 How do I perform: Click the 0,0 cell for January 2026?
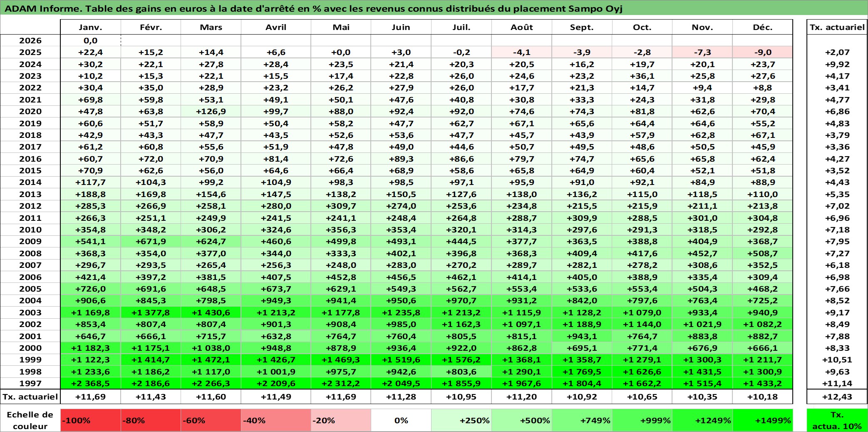90,40
